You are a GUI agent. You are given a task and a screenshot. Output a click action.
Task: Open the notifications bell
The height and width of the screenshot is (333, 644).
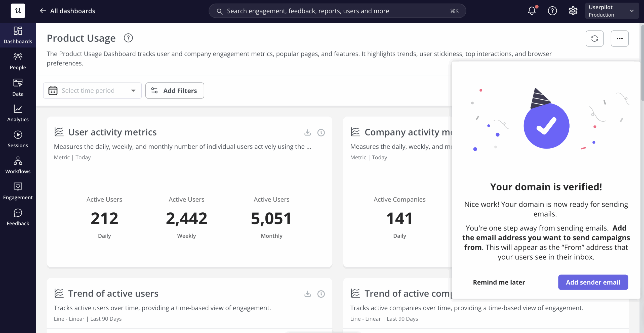(x=532, y=11)
